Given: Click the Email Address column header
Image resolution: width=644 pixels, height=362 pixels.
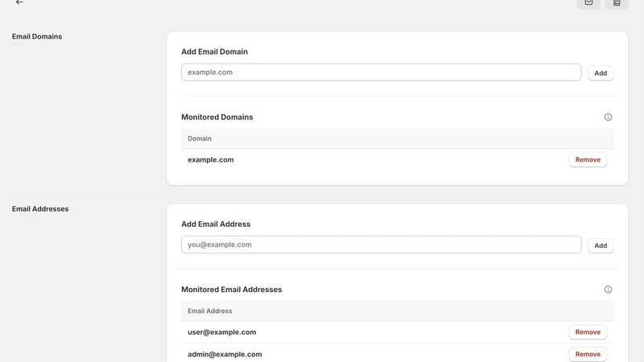Looking at the screenshot, I should [x=210, y=311].
